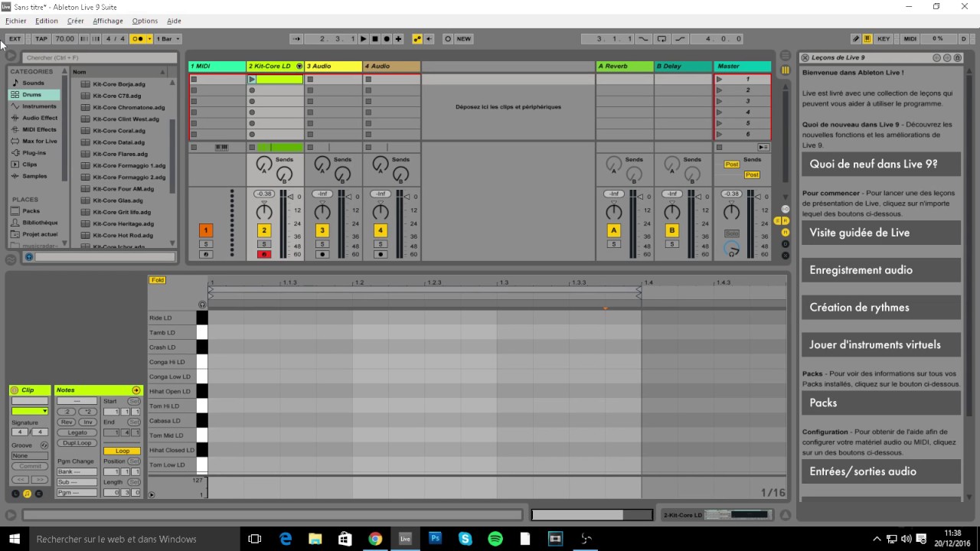The image size is (980, 551).
Task: Unfold the 2 Kit-Core LD track title arrow
Action: pyautogui.click(x=299, y=66)
